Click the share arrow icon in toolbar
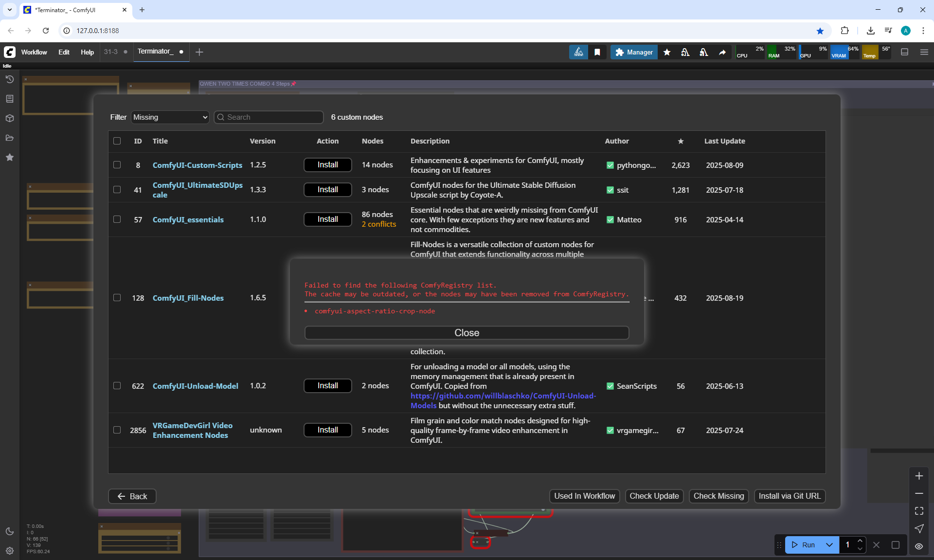The height and width of the screenshot is (560, 934). tap(722, 52)
